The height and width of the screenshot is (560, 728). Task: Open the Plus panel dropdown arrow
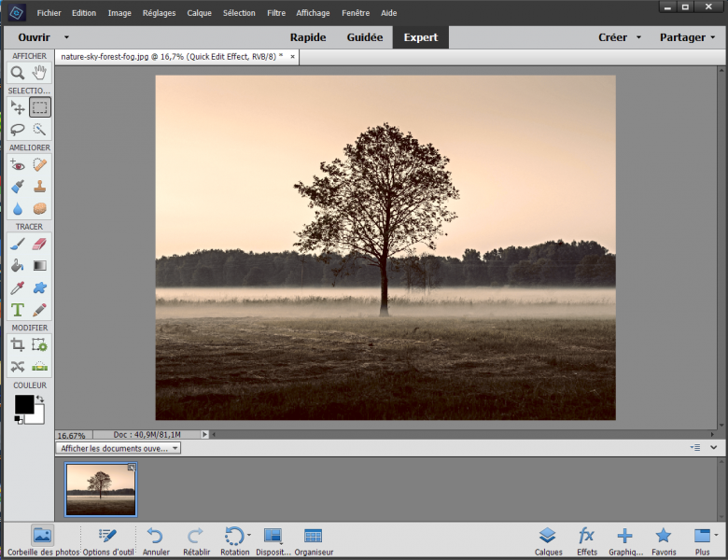click(x=716, y=536)
